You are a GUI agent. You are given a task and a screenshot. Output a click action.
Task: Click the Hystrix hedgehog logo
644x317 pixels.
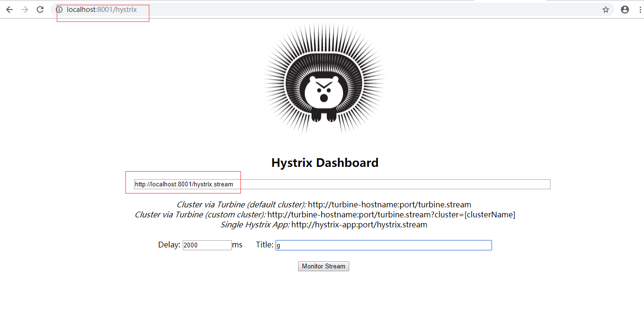(x=324, y=78)
